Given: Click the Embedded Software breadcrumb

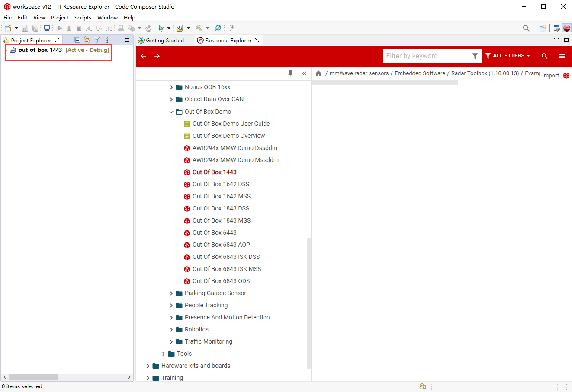Looking at the screenshot, I should click(x=420, y=73).
